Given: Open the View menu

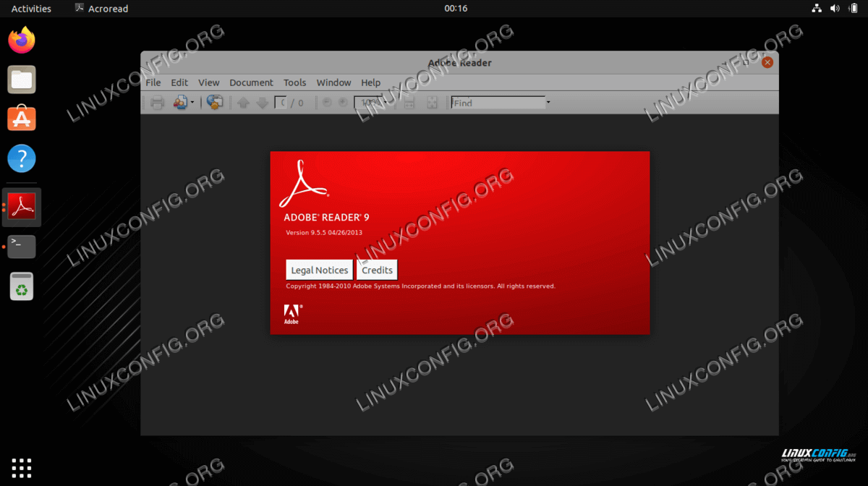Looking at the screenshot, I should pos(209,82).
